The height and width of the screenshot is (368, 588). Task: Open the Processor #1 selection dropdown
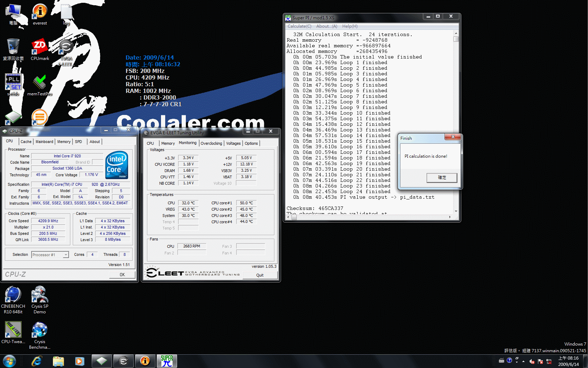pos(50,255)
